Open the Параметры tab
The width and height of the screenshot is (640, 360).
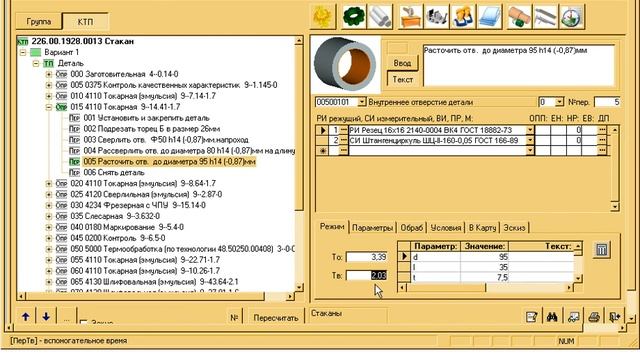click(x=372, y=228)
